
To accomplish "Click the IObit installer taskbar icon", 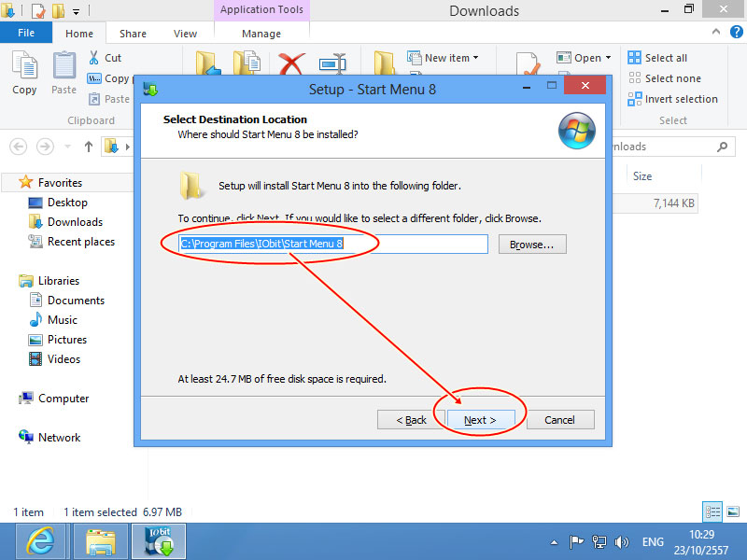I will (x=159, y=541).
